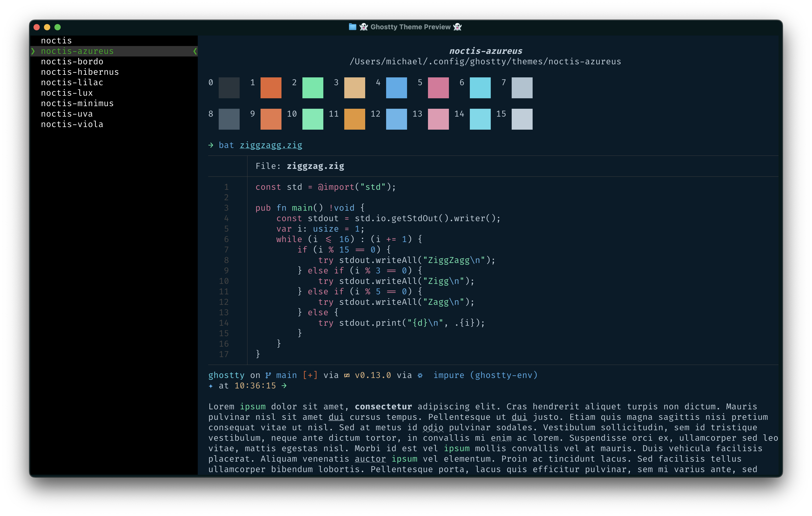Click the dotted-underlined word 'enim'
The image size is (812, 516).
[501, 438]
